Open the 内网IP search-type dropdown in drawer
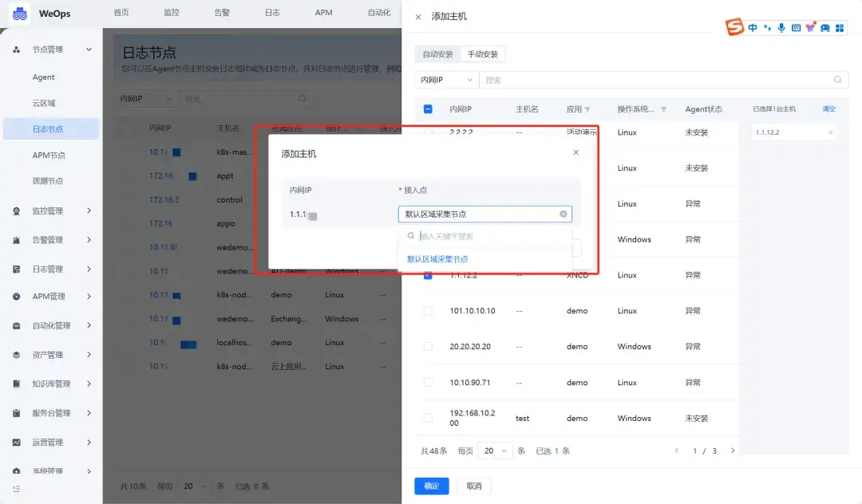Image resolution: width=862 pixels, height=504 pixels. [x=446, y=80]
